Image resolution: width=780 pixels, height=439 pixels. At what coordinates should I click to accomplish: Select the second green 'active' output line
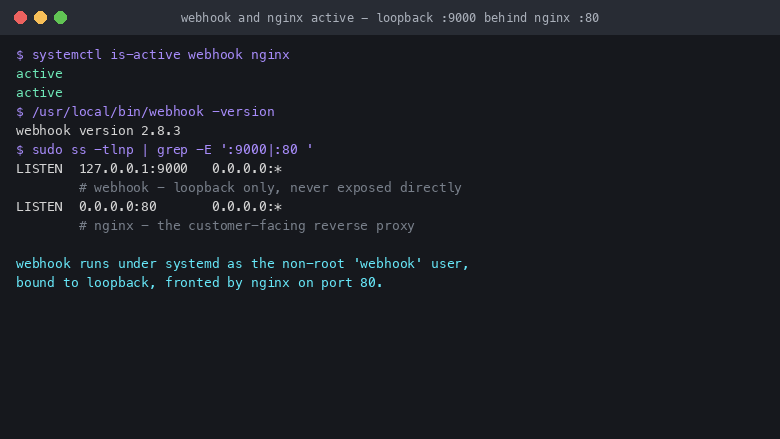click(39, 92)
